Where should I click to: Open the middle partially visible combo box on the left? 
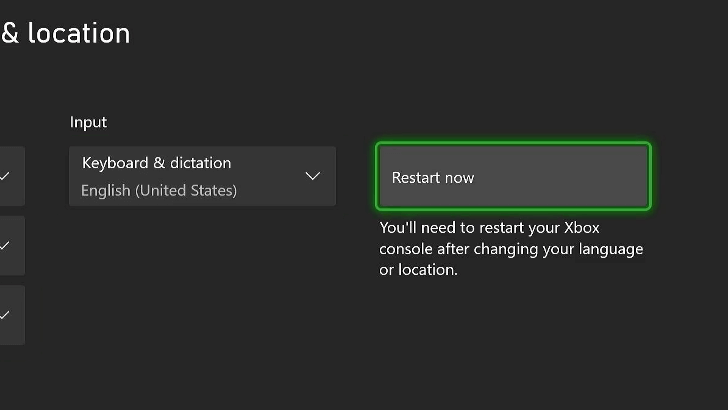tap(12, 245)
